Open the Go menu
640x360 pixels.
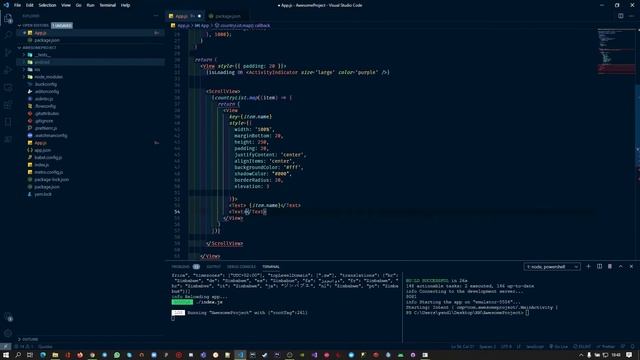point(78,5)
